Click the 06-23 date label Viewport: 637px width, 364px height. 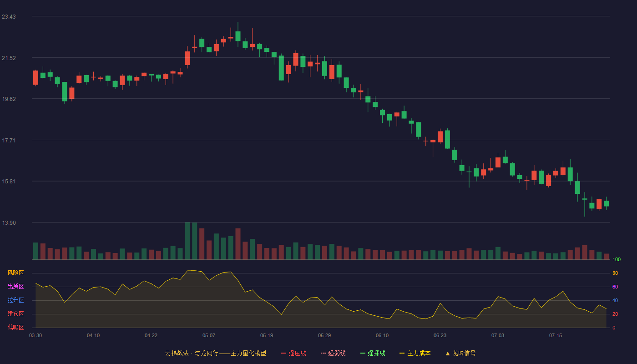pyautogui.click(x=440, y=335)
